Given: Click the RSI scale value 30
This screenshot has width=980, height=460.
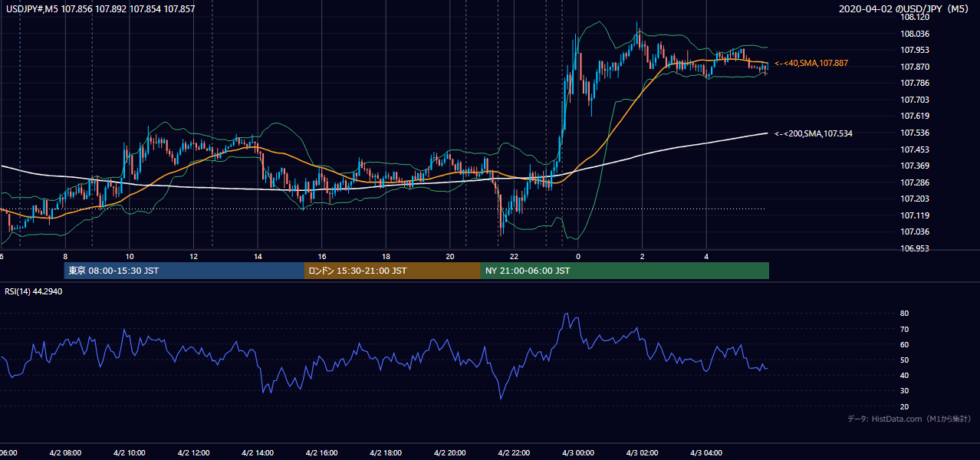Looking at the screenshot, I should point(905,391).
